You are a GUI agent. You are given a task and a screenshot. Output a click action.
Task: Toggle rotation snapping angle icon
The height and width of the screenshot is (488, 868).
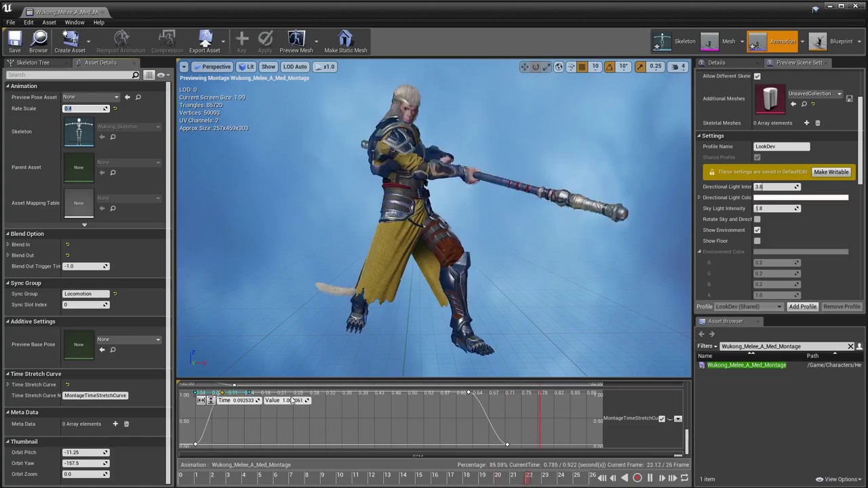click(x=609, y=66)
